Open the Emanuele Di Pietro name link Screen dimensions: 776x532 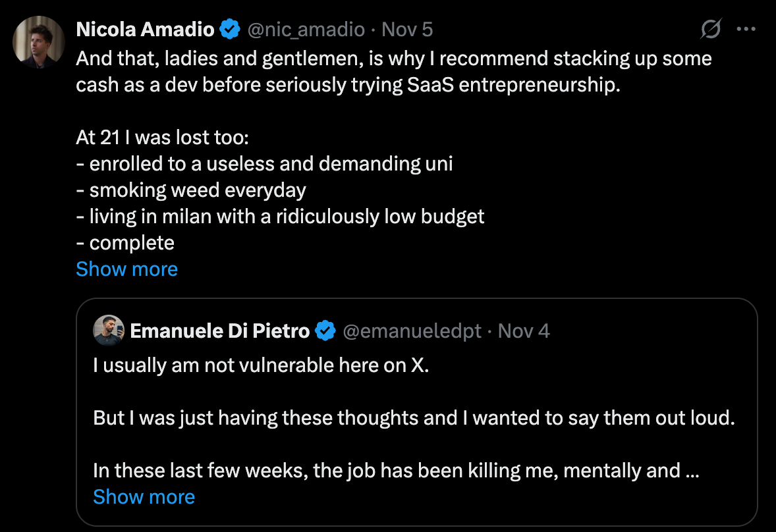[x=219, y=330]
